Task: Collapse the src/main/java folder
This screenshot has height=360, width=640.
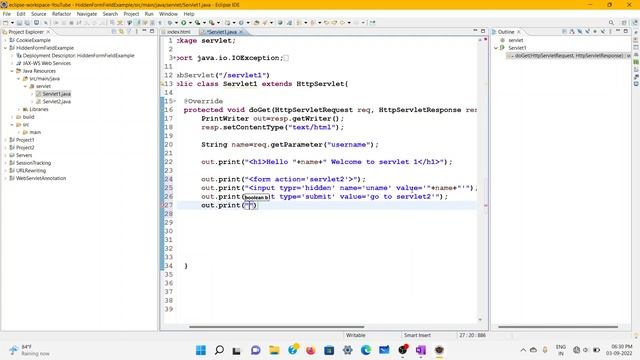Action: [18, 79]
